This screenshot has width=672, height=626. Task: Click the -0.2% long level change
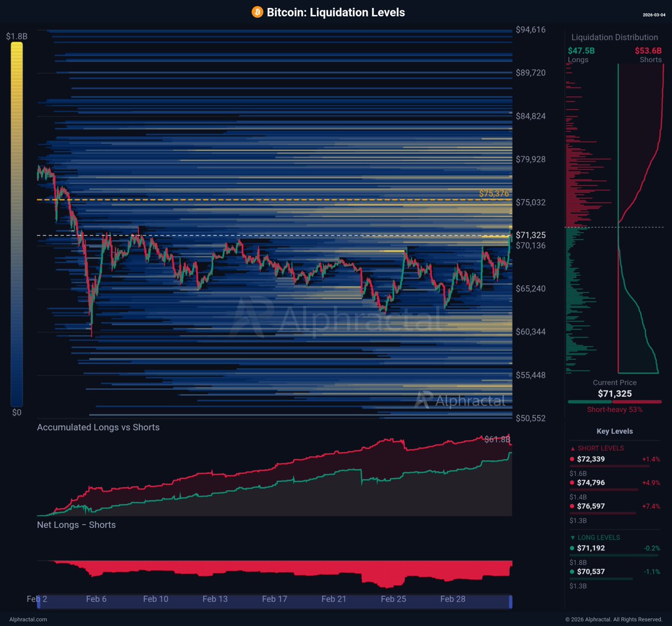pos(652,548)
